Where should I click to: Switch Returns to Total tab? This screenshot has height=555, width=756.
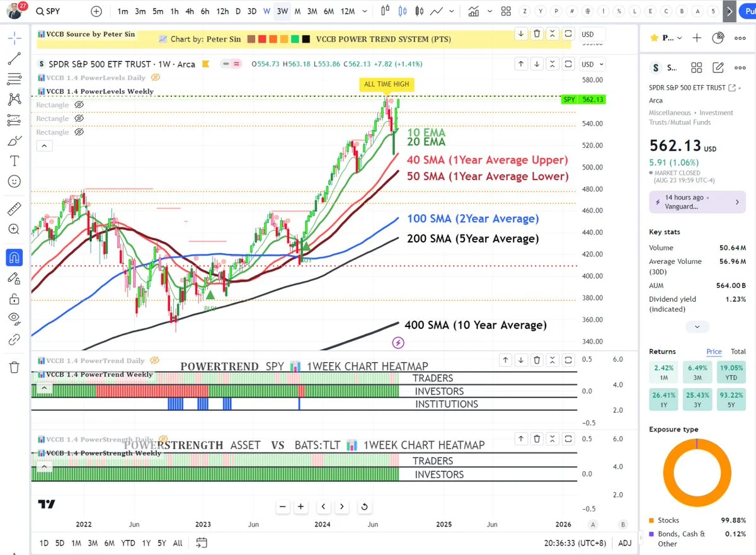coord(738,352)
